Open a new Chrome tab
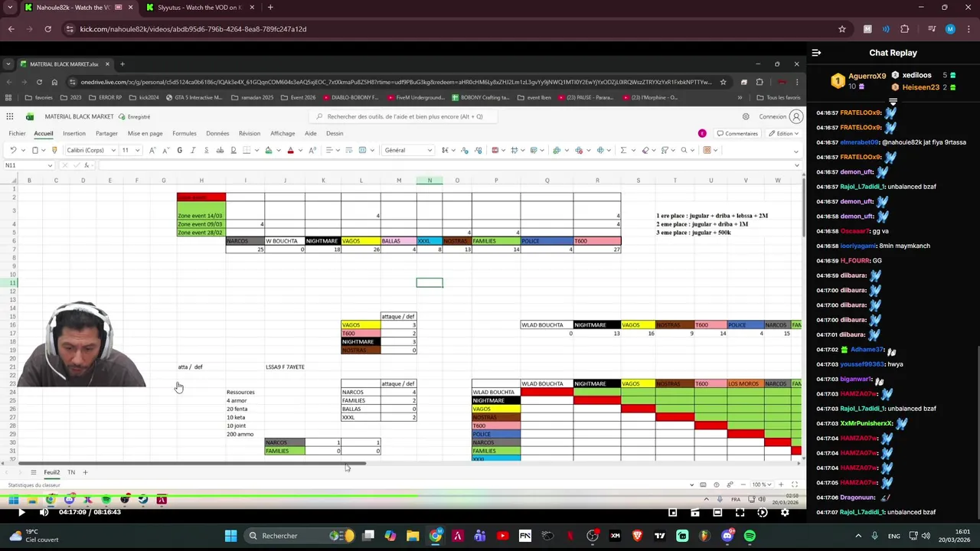 point(270,8)
